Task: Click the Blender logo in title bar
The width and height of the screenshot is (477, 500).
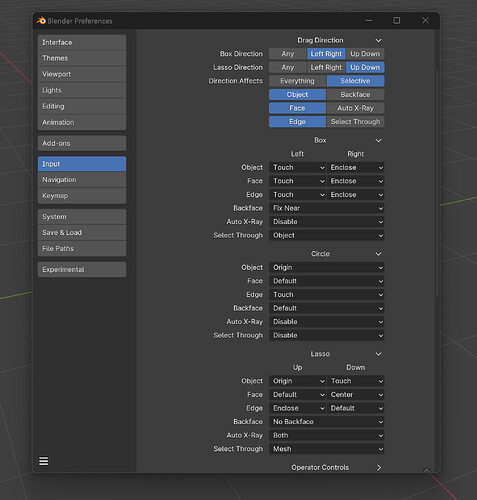Action: (41, 21)
